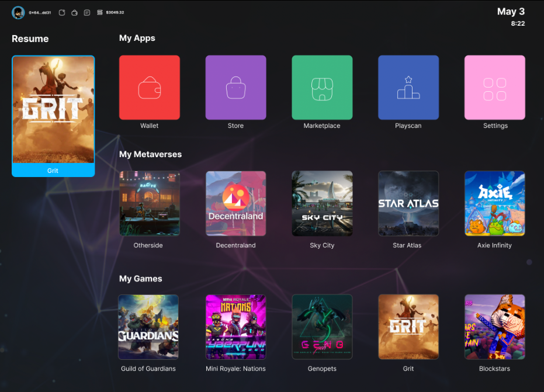This screenshot has height=392, width=544.
Task: Click the 8:22 clock time
Action: coord(518,23)
